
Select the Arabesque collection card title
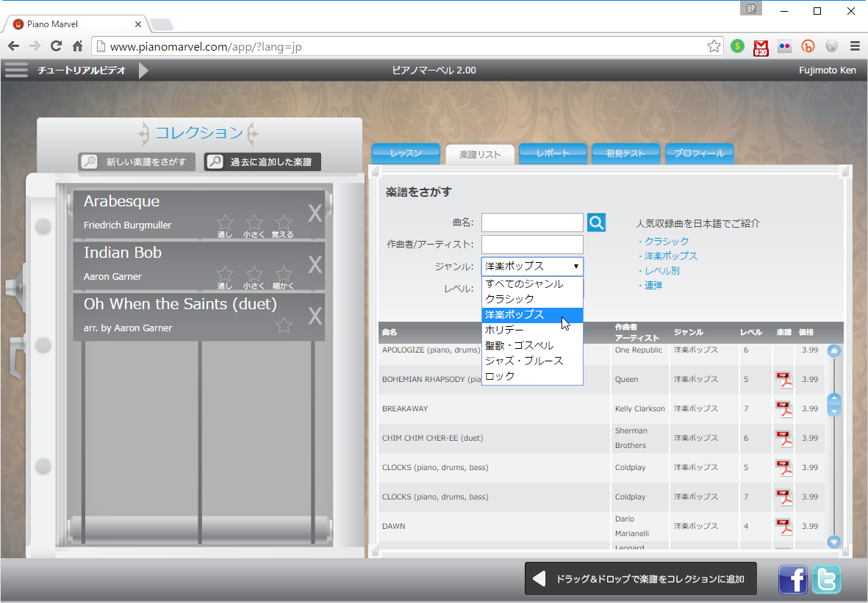122,201
